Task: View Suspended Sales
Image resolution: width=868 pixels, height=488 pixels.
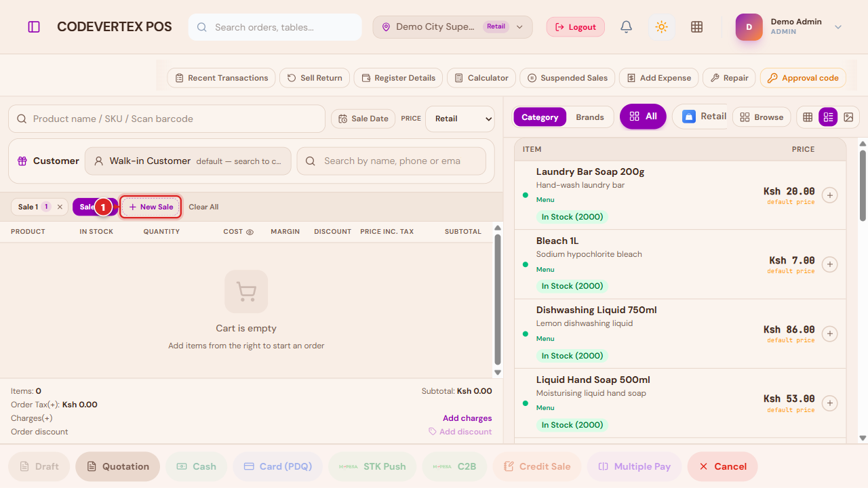Action: (x=568, y=78)
